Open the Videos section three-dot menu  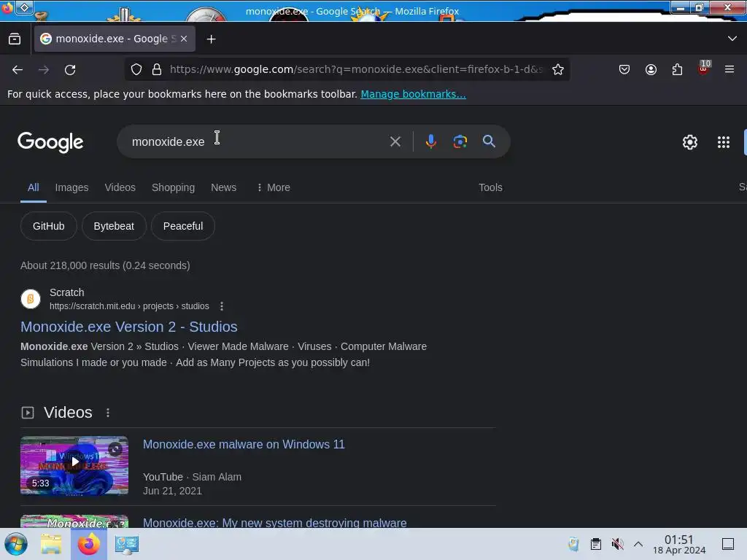click(x=108, y=413)
